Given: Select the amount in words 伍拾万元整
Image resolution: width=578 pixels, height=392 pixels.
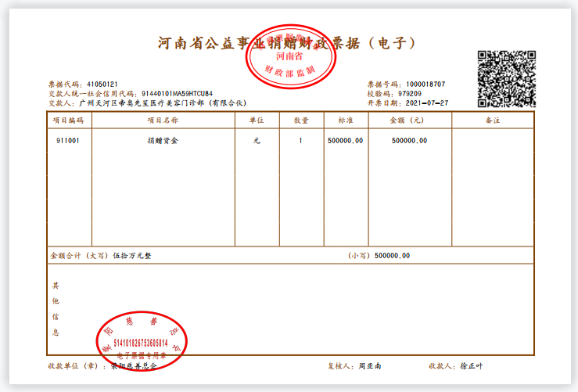Looking at the screenshot, I should [132, 256].
